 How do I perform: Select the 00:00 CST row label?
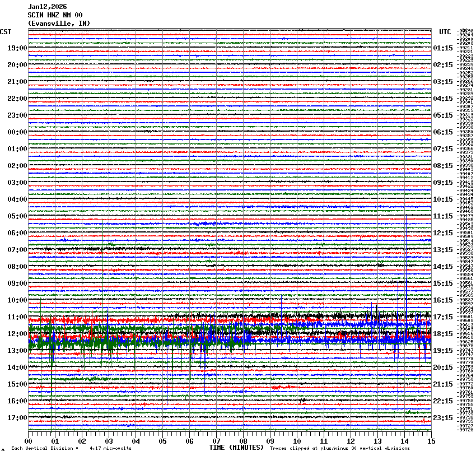[17, 132]
